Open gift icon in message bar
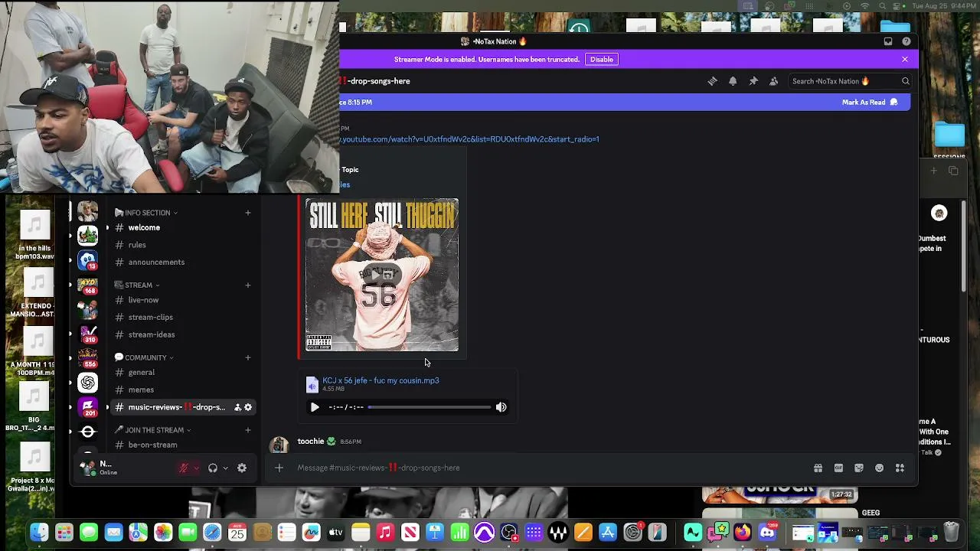980x551 pixels. click(x=818, y=468)
